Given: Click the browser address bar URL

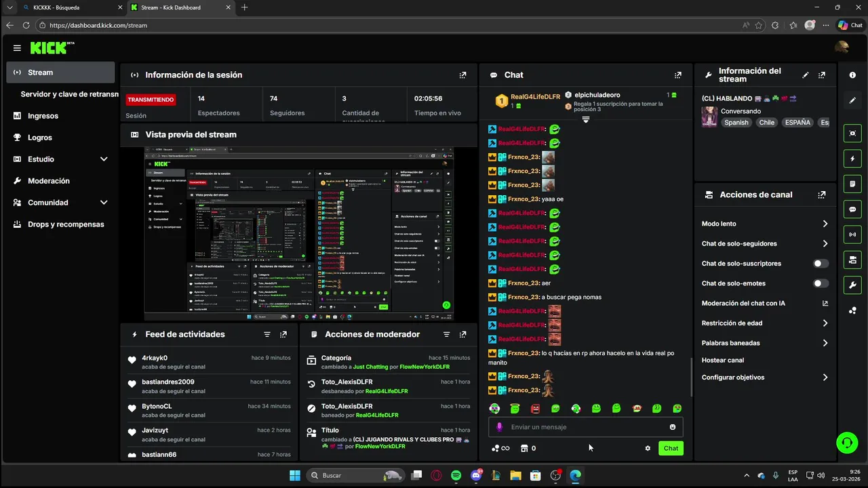Looking at the screenshot, I should [x=98, y=25].
